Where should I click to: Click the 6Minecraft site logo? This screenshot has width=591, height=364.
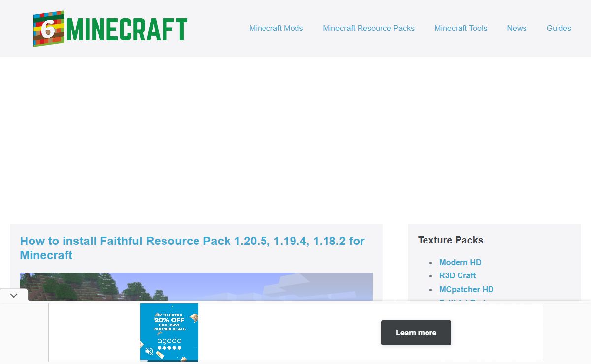pyautogui.click(x=110, y=29)
